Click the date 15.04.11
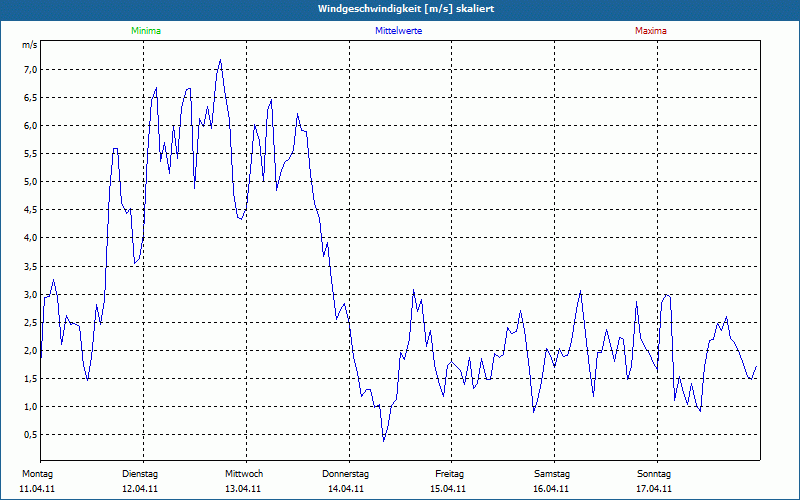This screenshot has height=500, width=800. click(448, 489)
